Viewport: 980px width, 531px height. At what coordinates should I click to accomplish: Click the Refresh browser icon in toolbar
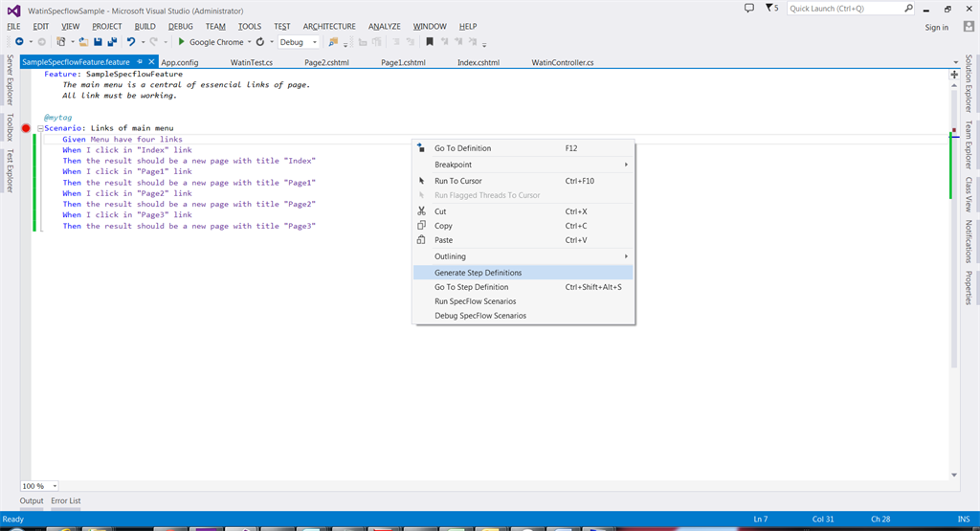(259, 42)
